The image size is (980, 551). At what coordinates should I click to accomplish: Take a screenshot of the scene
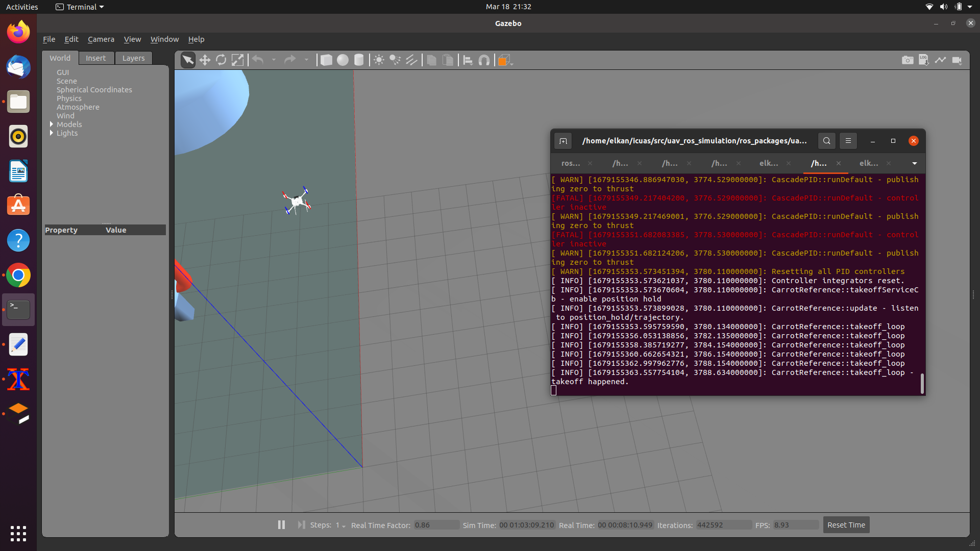click(x=908, y=60)
